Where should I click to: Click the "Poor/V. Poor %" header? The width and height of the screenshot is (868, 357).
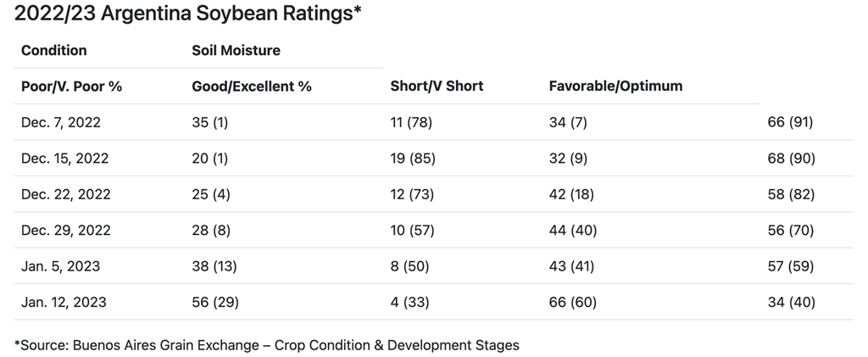click(x=72, y=86)
